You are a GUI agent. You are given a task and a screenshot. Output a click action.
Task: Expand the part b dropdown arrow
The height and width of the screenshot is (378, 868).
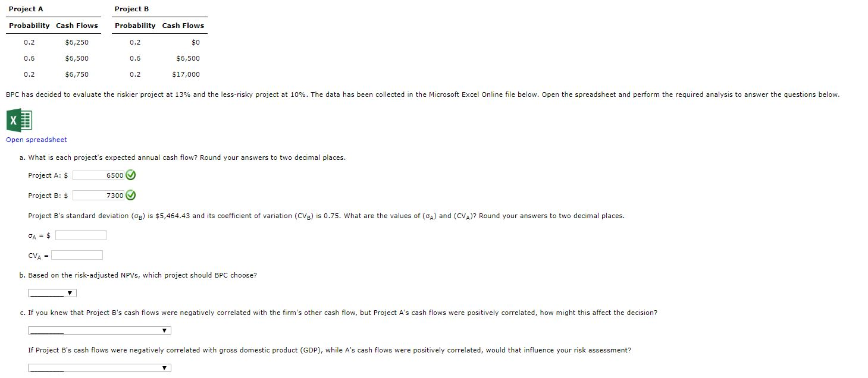(70, 292)
